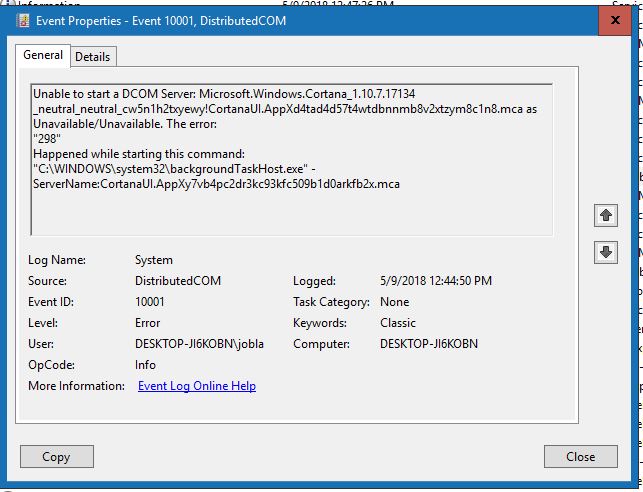
Task: Click the Level value Error
Action: pos(148,323)
